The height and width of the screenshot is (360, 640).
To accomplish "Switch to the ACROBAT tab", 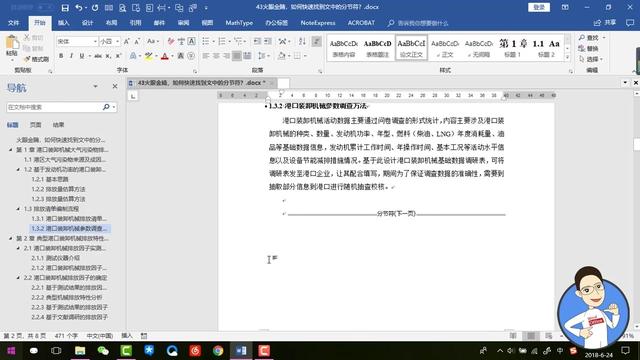I will pos(361,23).
